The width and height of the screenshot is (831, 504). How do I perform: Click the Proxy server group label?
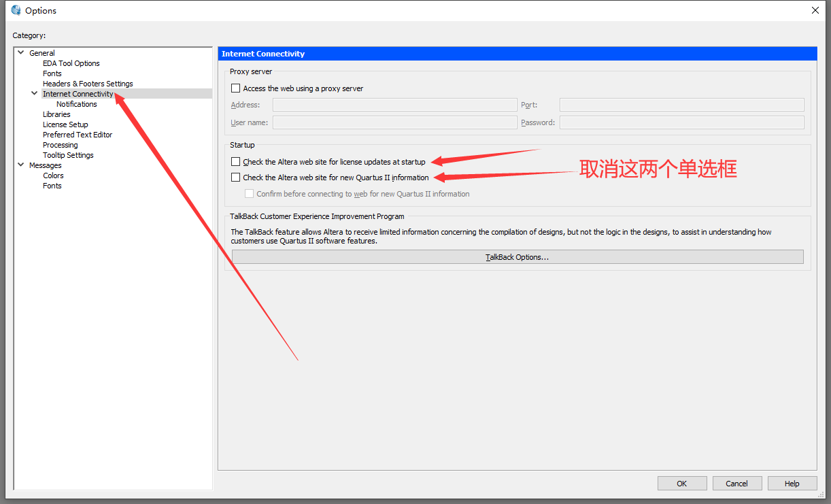pos(251,71)
